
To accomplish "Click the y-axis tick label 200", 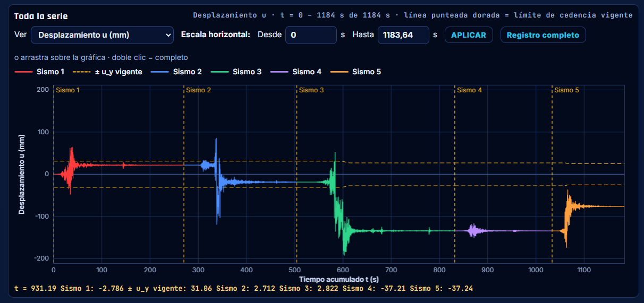I will 43,90.
